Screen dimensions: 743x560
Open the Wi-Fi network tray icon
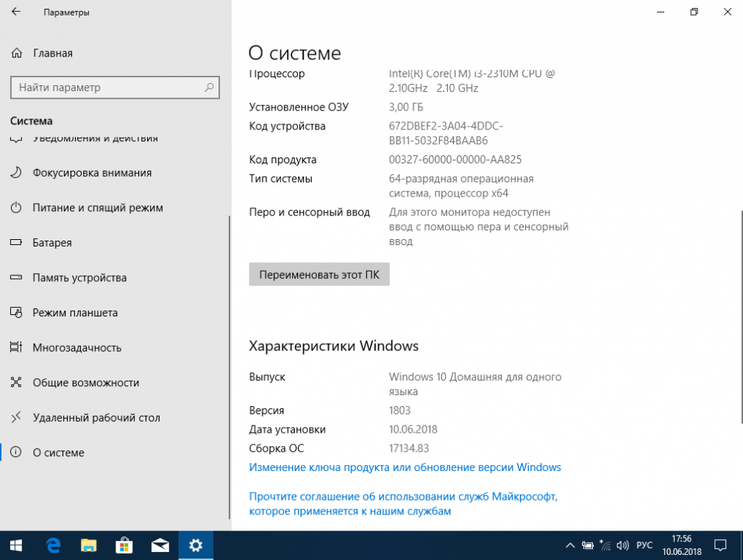605,545
